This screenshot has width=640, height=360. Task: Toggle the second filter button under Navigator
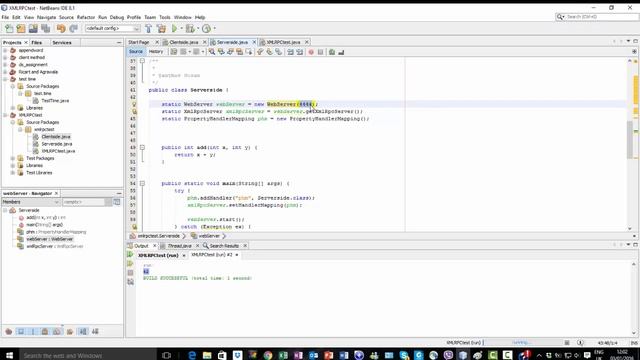click(x=21, y=331)
